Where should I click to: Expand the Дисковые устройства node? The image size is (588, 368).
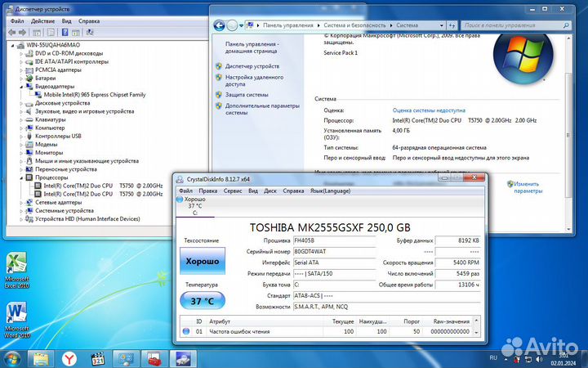[x=21, y=103]
